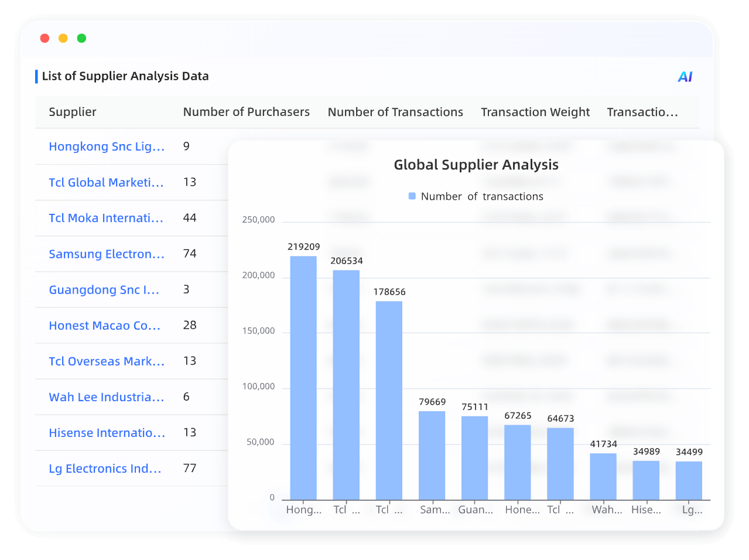Click the tallest bar labeled 219209

coord(303,375)
